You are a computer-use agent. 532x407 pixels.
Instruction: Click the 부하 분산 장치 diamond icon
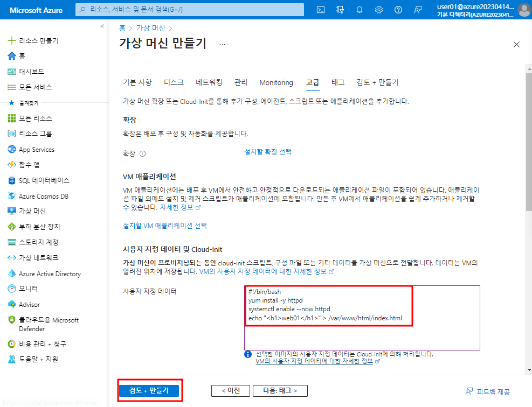pos(12,226)
